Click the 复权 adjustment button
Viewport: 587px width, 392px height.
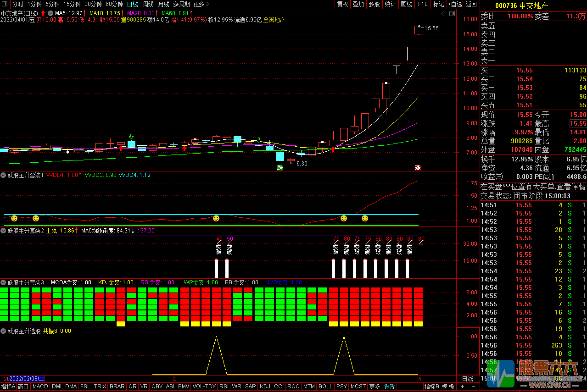(342, 4)
